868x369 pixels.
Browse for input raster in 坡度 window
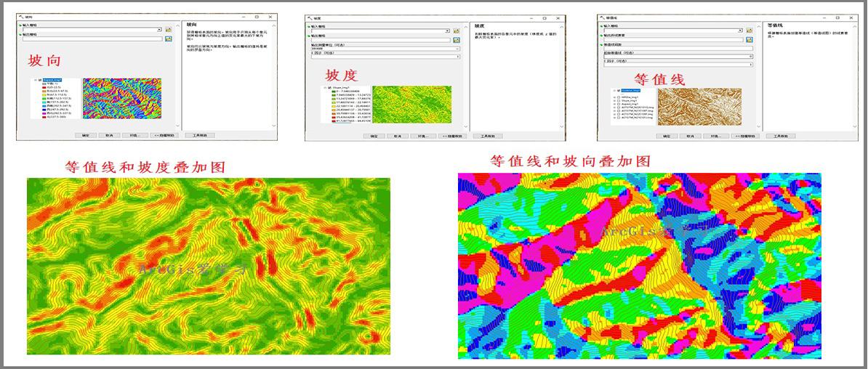(456, 31)
